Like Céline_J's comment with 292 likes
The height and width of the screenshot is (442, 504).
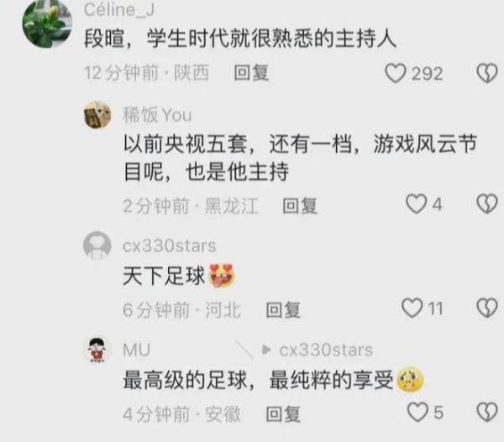tap(396, 73)
